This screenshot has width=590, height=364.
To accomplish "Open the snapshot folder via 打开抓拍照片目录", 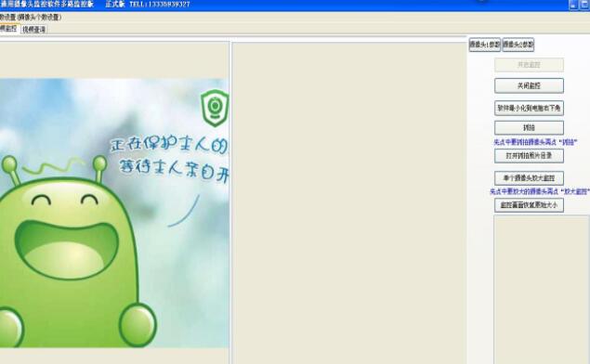I will (x=529, y=156).
